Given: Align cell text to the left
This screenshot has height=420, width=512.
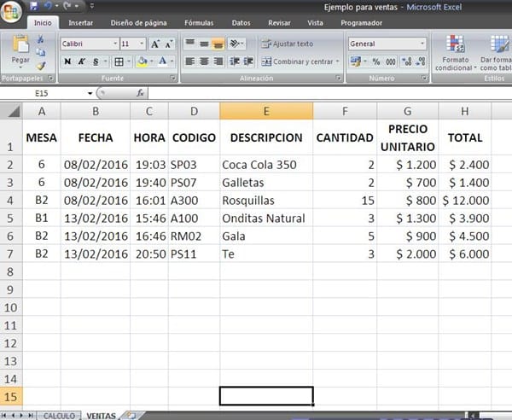Looking at the screenshot, I should tap(190, 61).
